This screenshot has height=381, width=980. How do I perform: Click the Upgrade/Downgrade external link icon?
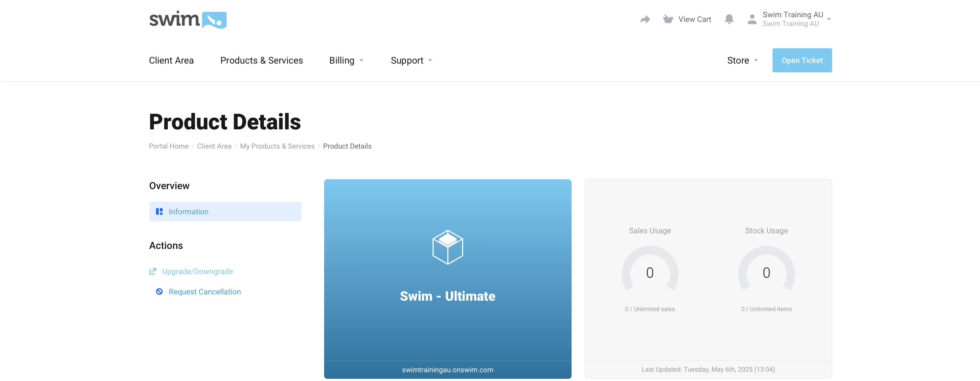pyautogui.click(x=152, y=271)
